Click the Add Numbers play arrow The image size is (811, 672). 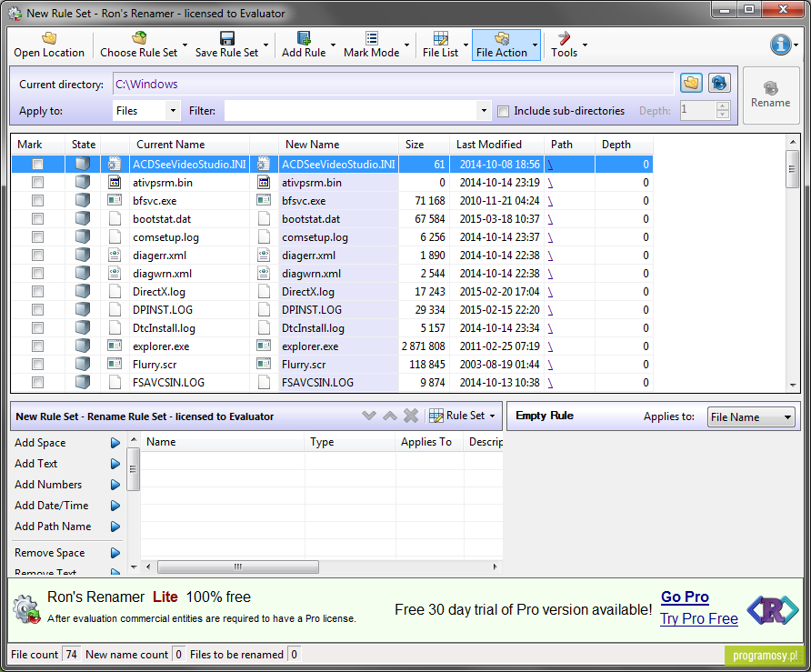(x=115, y=485)
